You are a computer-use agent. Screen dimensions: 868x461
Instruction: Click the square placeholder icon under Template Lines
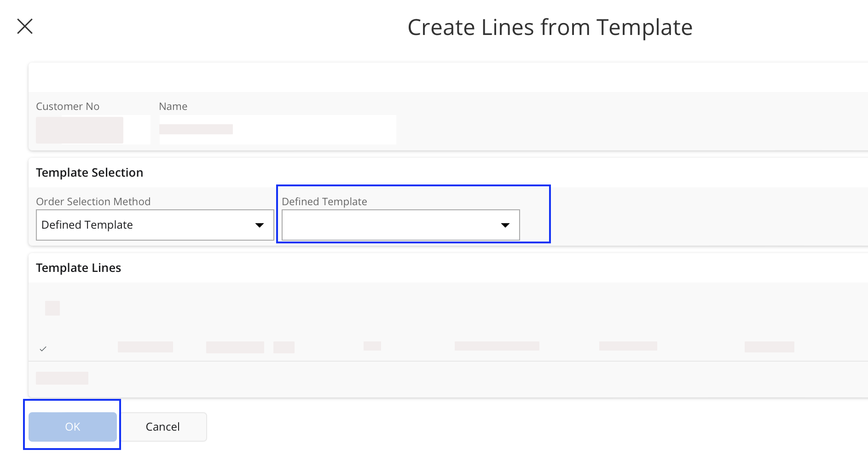coord(52,308)
